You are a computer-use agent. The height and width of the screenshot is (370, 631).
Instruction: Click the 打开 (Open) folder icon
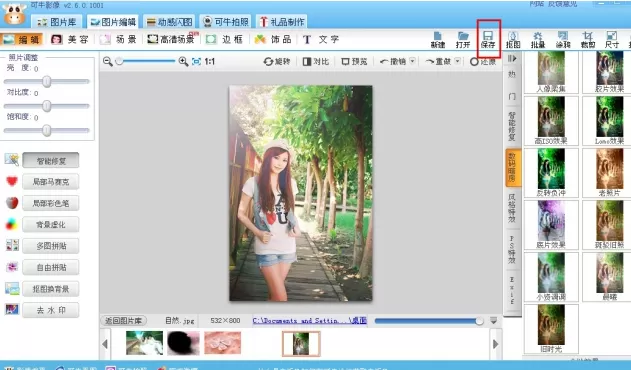tap(463, 40)
